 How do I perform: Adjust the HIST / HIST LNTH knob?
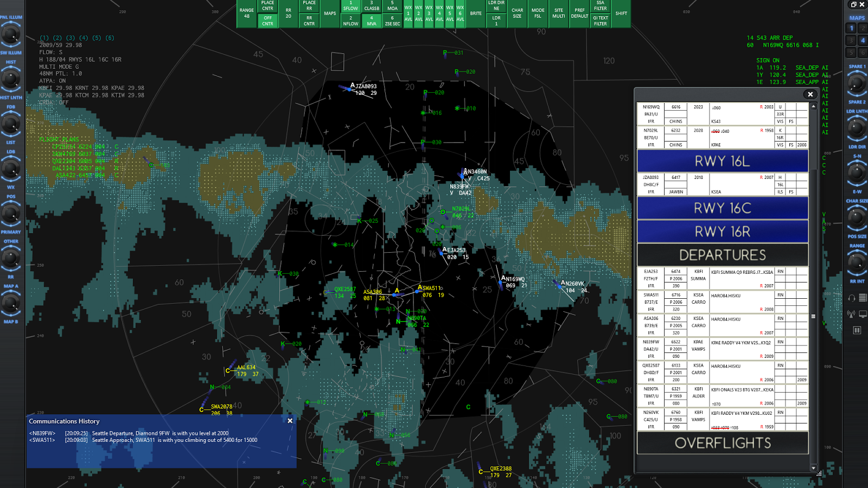(10, 80)
